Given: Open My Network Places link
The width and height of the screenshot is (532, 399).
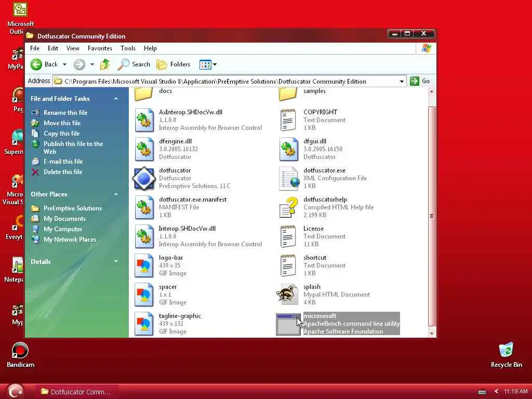Looking at the screenshot, I should tap(70, 240).
